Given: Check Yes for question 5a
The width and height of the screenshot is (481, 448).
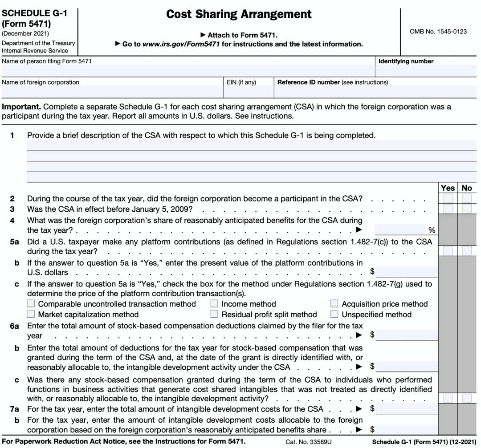Looking at the screenshot, I should click(x=448, y=250).
